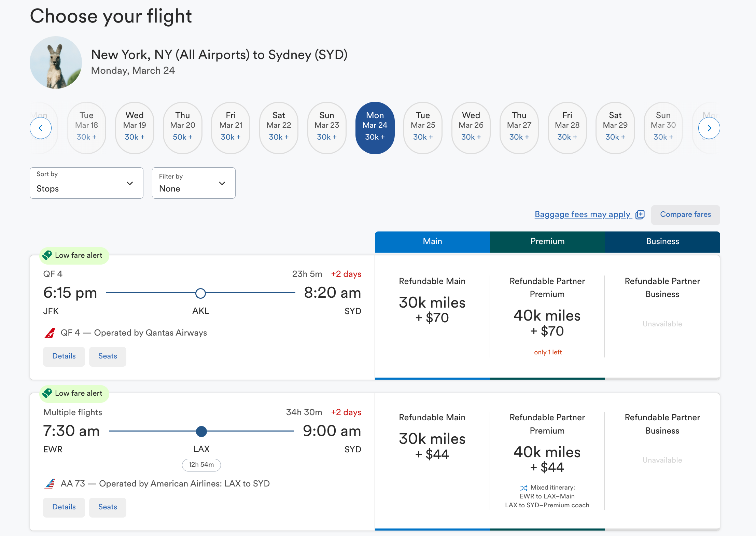Image resolution: width=756 pixels, height=536 pixels.
Task: Click '7:30 am' EWR departure time
Action: [x=71, y=431]
